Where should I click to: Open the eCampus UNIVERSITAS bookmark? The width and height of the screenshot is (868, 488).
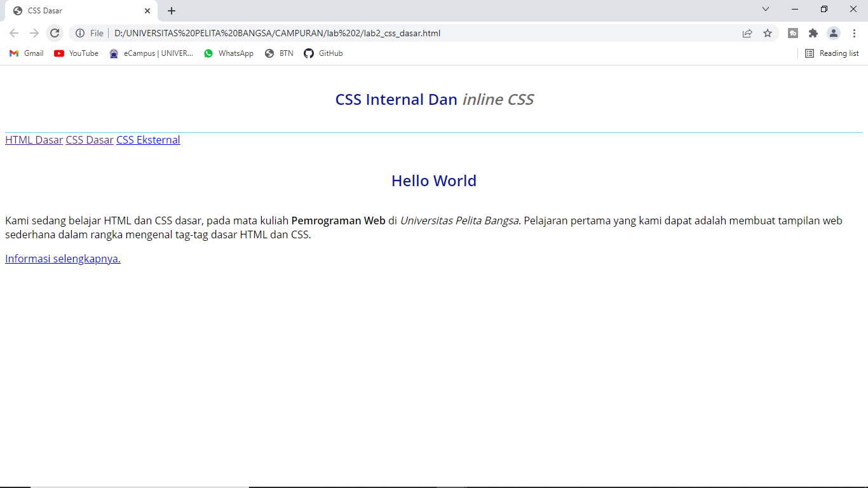(x=151, y=53)
